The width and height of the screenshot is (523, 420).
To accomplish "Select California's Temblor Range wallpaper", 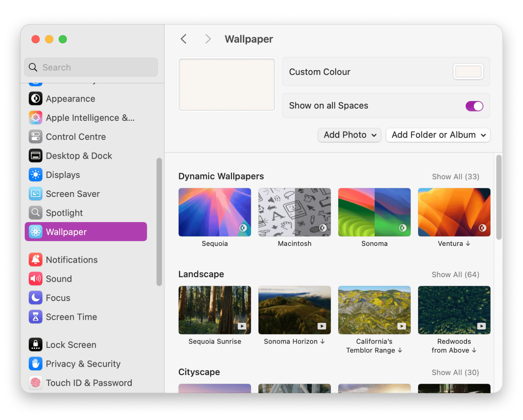I will click(374, 310).
